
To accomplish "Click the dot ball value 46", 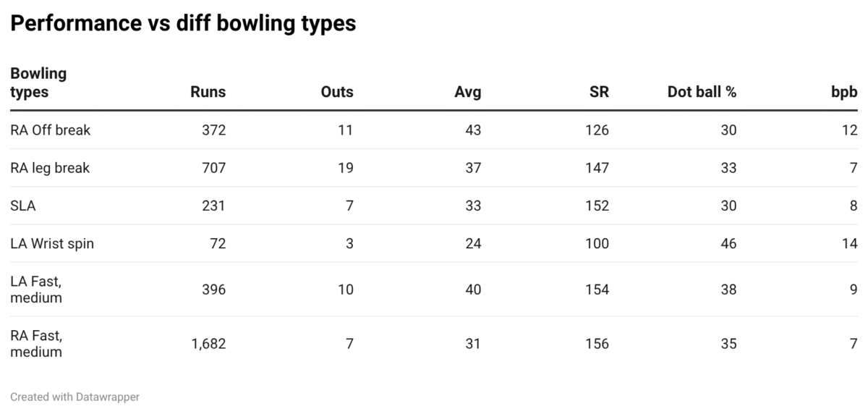I will tap(728, 243).
